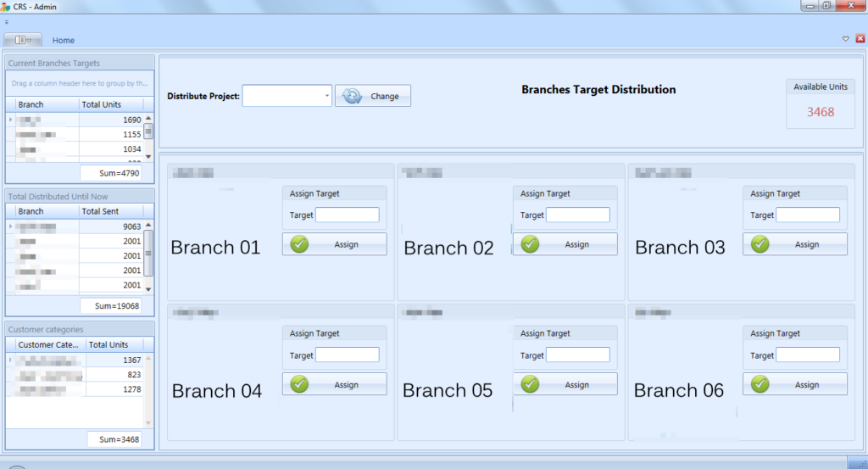Select the 1034 cell in Current Branches Targets
The image size is (868, 469).
[111, 149]
